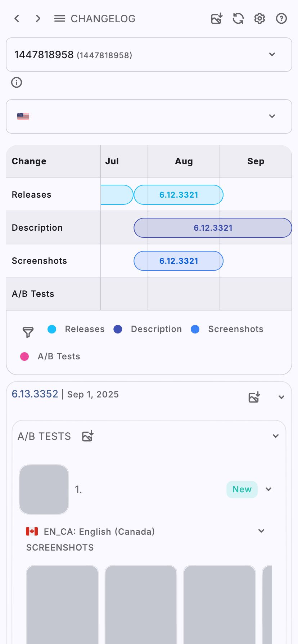Click the Releases row label
298x644 pixels.
coord(32,195)
